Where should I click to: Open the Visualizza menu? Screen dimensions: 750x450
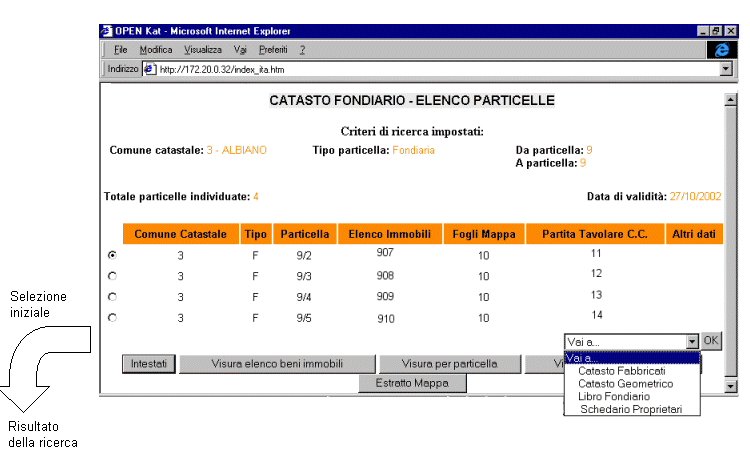(x=202, y=50)
